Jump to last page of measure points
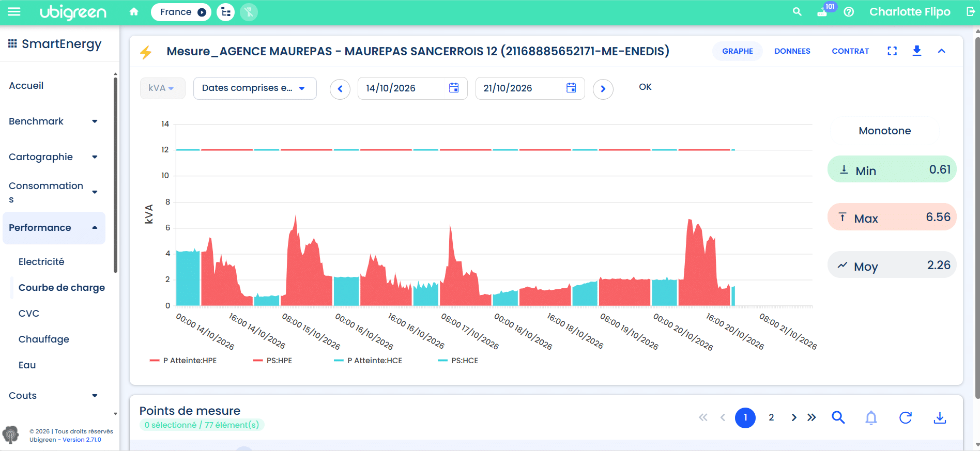The width and height of the screenshot is (980, 451). click(811, 417)
